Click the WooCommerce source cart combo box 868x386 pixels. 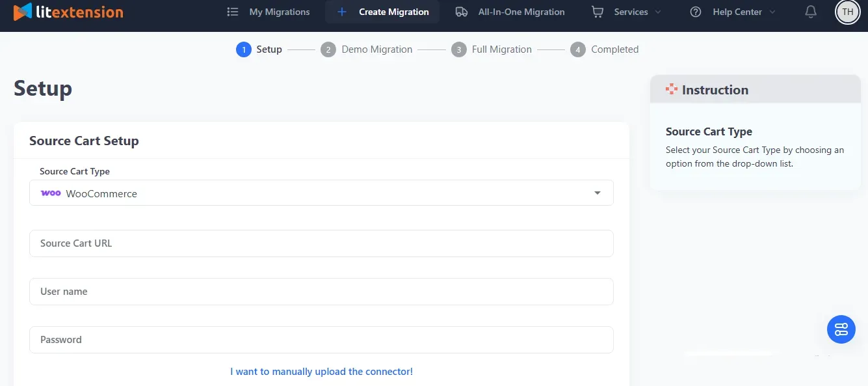(x=321, y=193)
